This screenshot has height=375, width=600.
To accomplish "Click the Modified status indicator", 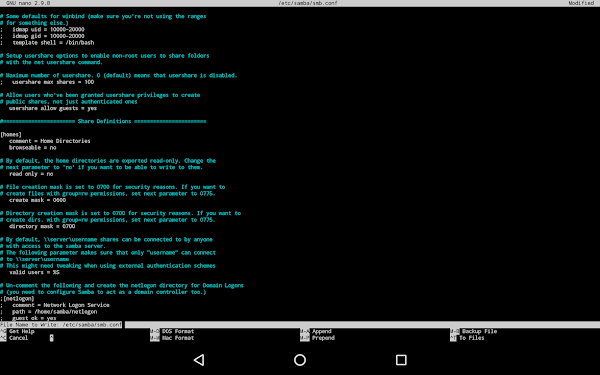I will click(581, 3).
